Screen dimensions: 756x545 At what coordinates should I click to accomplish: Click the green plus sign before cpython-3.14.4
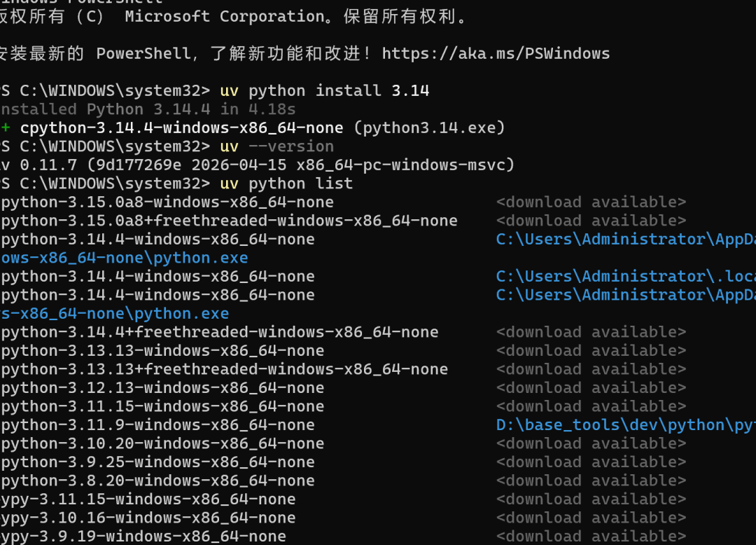pyautogui.click(x=5, y=127)
